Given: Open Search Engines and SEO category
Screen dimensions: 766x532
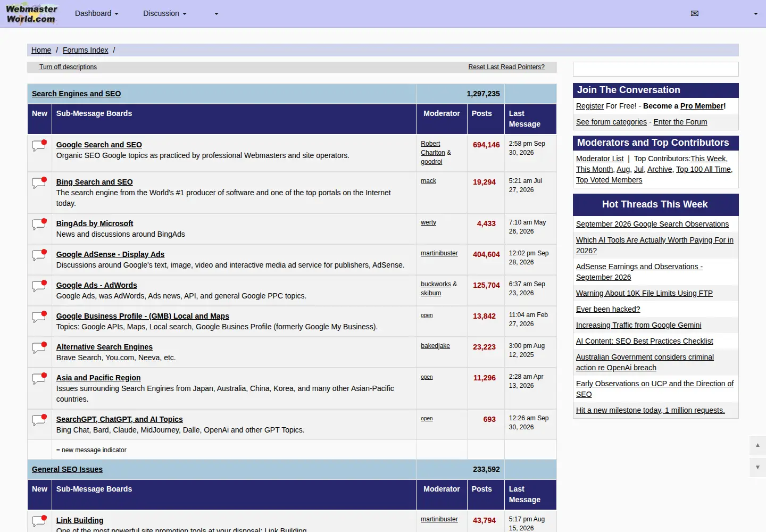Looking at the screenshot, I should coord(76,94).
